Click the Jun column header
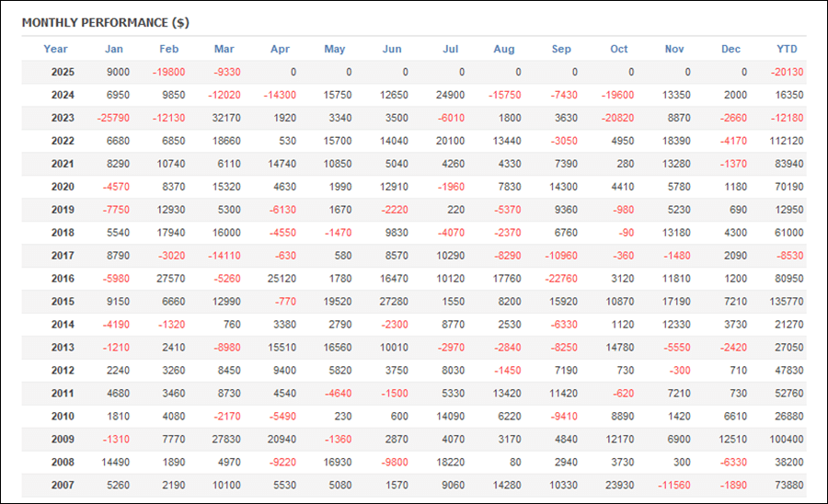The width and height of the screenshot is (828, 504). 392,49
